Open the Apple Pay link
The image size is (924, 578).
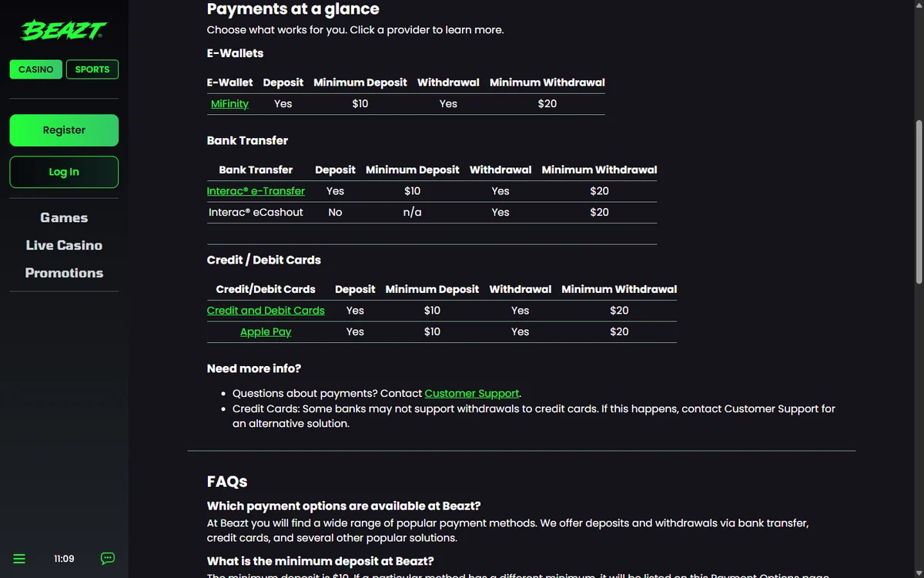click(x=266, y=332)
